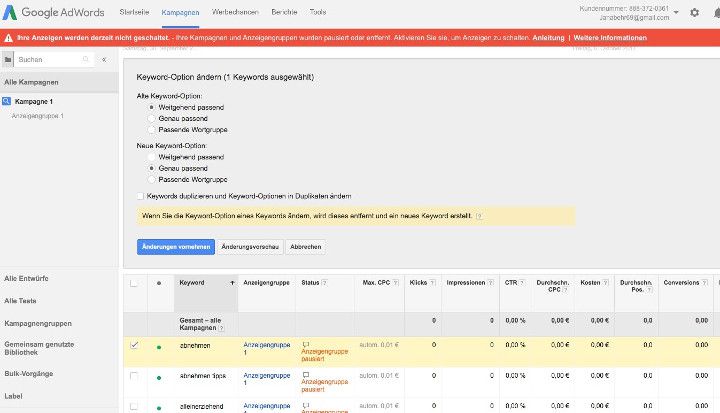Open Gemeinsam genutzte Bibliothek
Screen dimensions: 720x413
tap(39, 348)
